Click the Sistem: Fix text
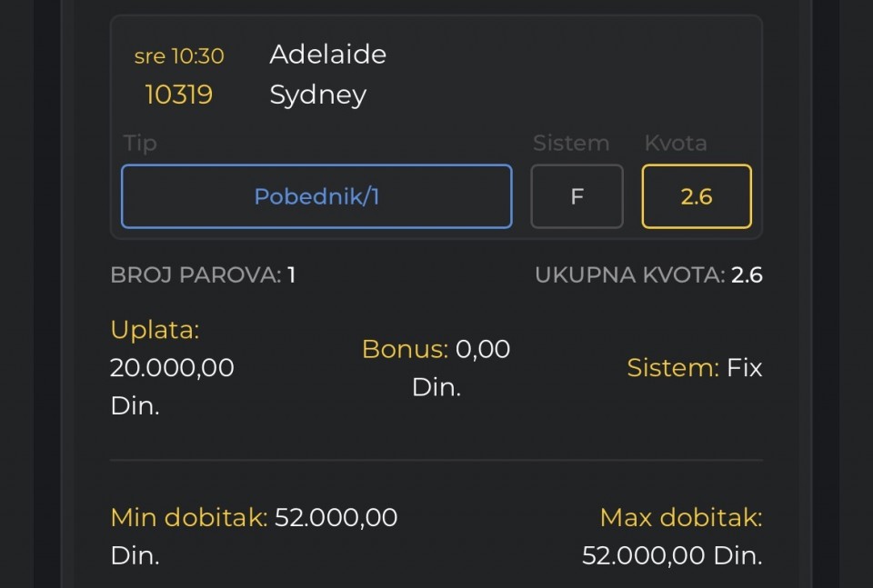This screenshot has height=588, width=873. point(694,368)
